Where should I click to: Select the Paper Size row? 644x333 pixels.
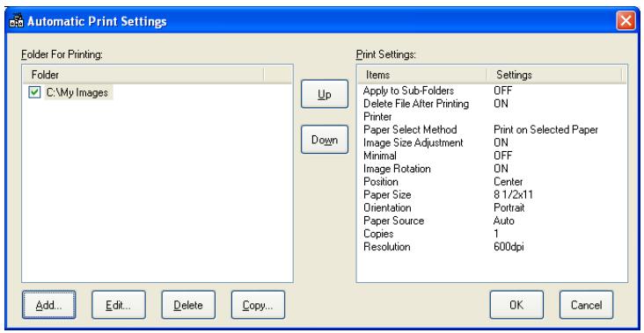491,195
